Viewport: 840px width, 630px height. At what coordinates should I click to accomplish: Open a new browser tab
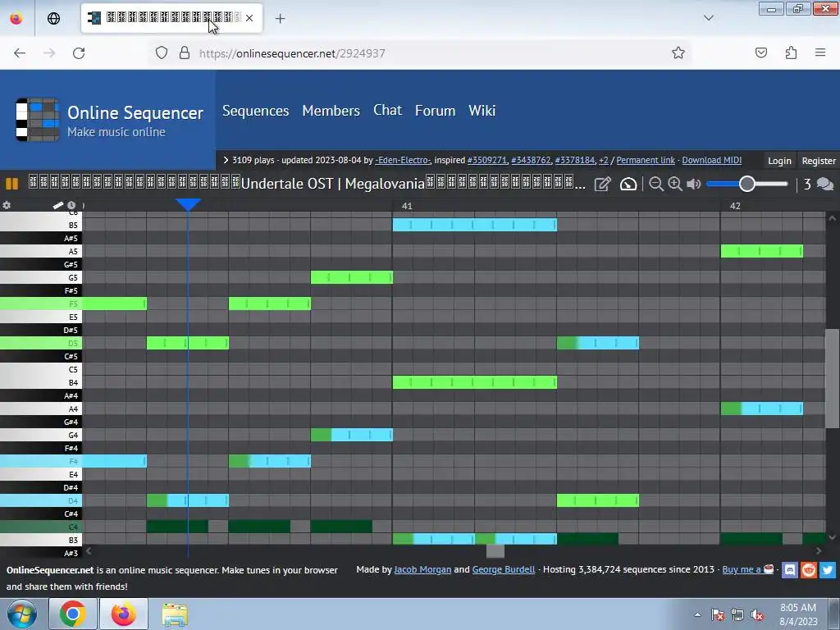tap(281, 19)
